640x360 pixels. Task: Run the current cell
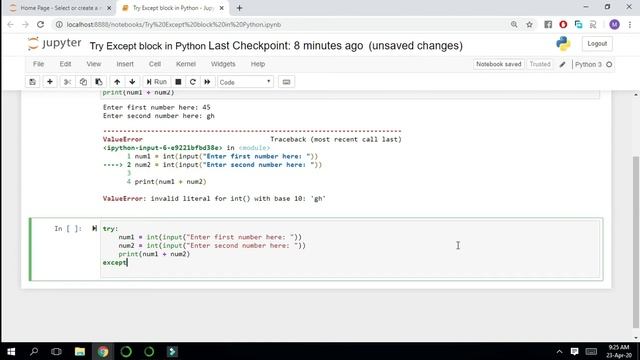pos(156,82)
